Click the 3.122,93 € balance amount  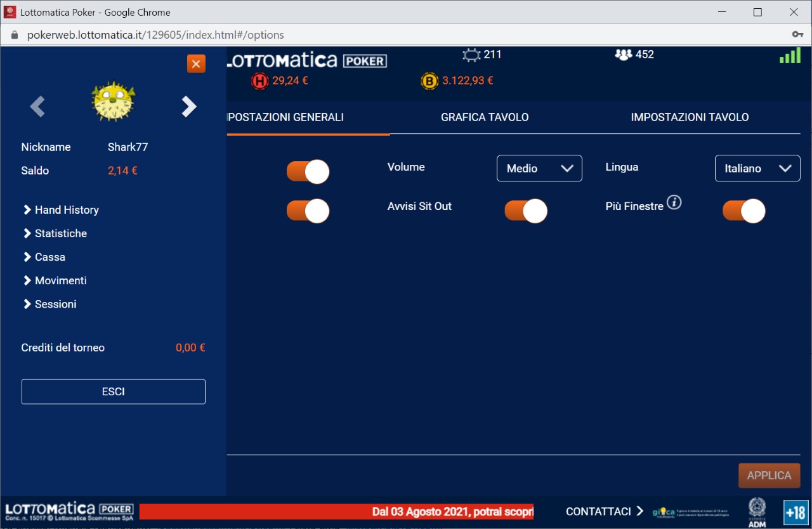[468, 81]
